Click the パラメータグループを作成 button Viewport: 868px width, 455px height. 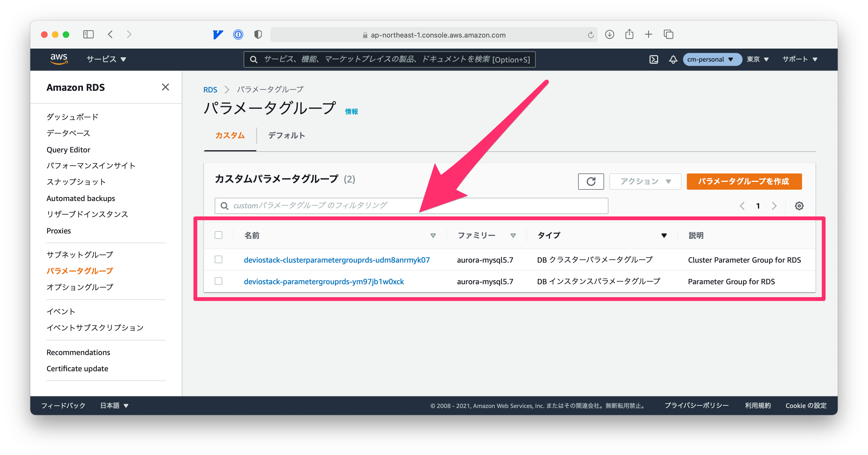pyautogui.click(x=744, y=181)
